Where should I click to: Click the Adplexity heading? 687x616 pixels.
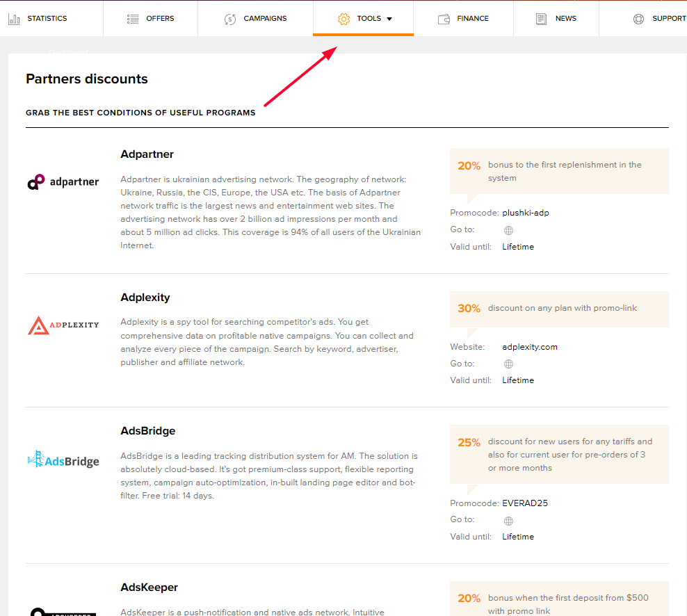click(145, 297)
